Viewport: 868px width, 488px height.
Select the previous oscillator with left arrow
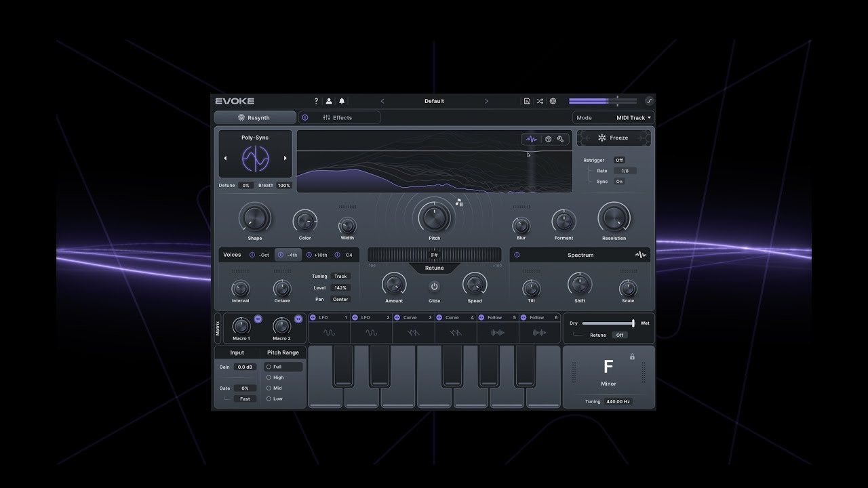tap(225, 158)
